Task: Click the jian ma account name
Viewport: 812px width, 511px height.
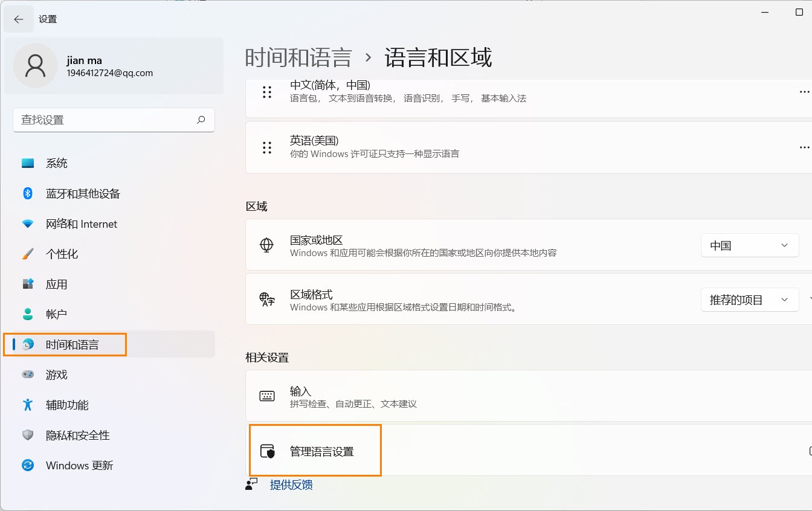Action: point(84,60)
